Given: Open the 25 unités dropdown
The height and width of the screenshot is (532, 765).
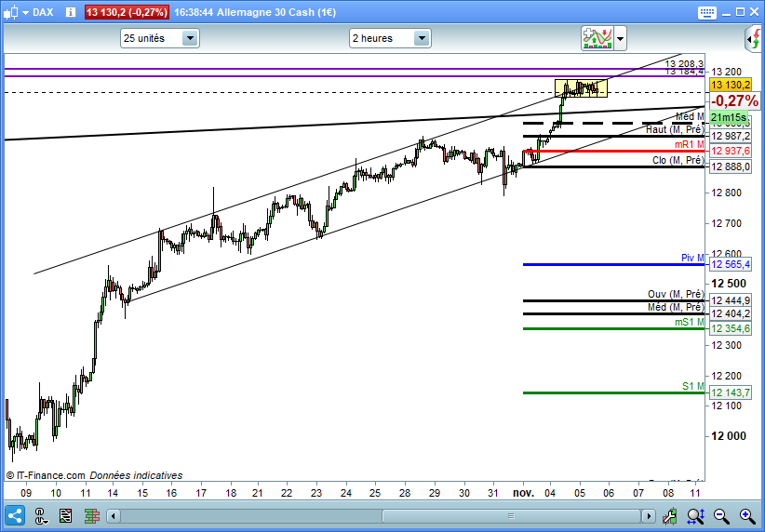Looking at the screenshot, I should point(159,38).
